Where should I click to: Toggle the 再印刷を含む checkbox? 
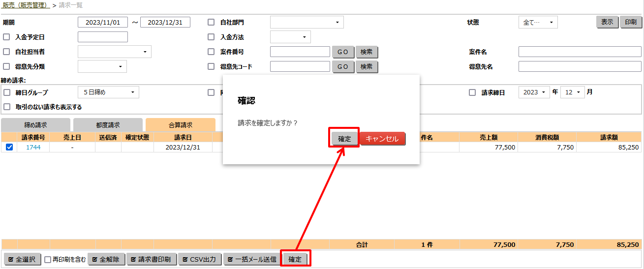(48, 260)
